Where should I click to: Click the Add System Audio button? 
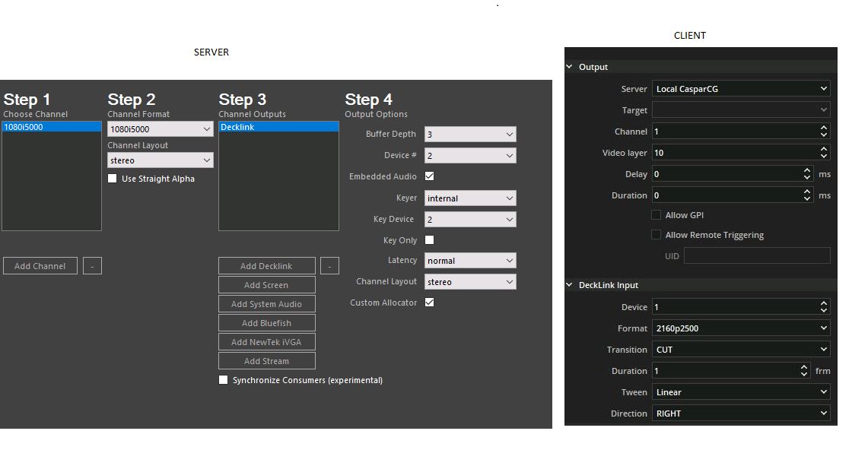pos(267,304)
